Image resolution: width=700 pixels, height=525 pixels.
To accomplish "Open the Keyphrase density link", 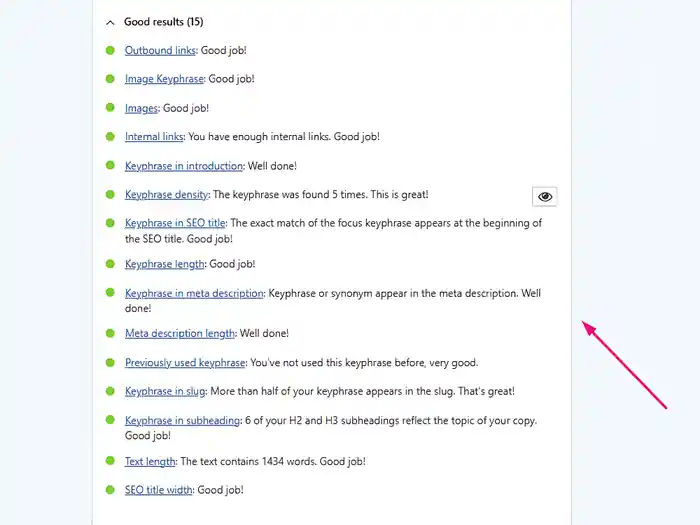I will (167, 195).
